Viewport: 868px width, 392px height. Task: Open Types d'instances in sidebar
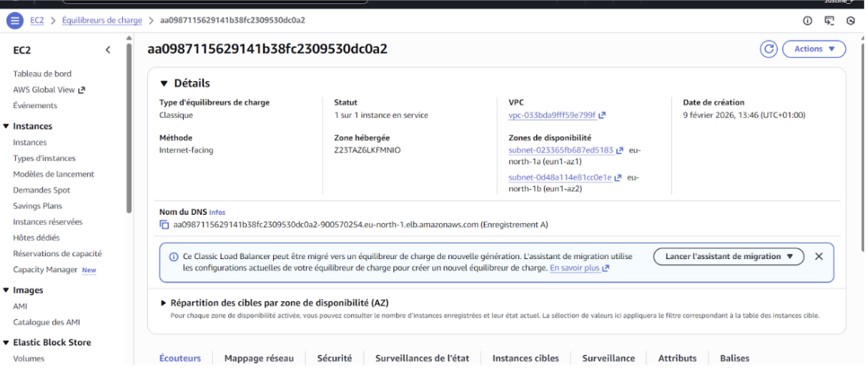pos(44,158)
